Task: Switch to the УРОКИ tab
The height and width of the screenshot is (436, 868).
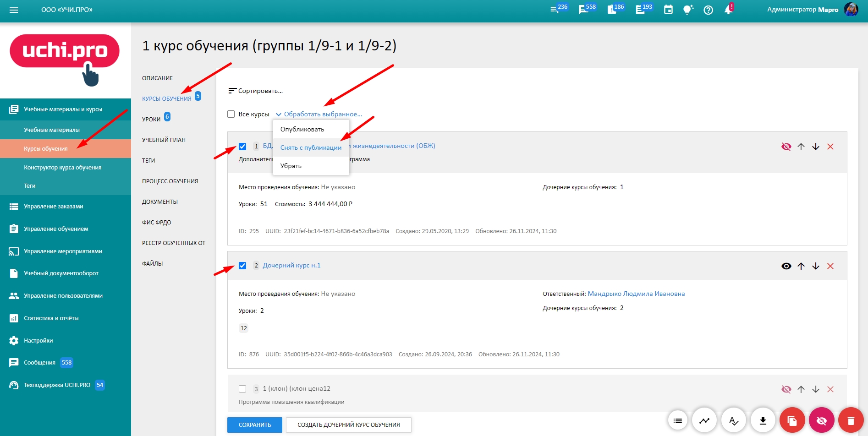Action: (x=151, y=119)
